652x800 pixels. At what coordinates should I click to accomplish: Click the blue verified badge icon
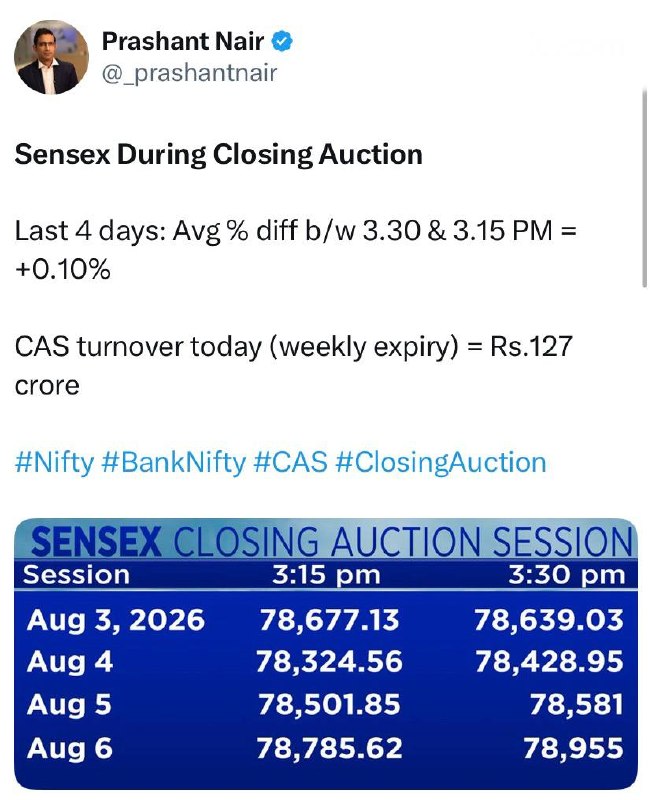(x=282, y=41)
